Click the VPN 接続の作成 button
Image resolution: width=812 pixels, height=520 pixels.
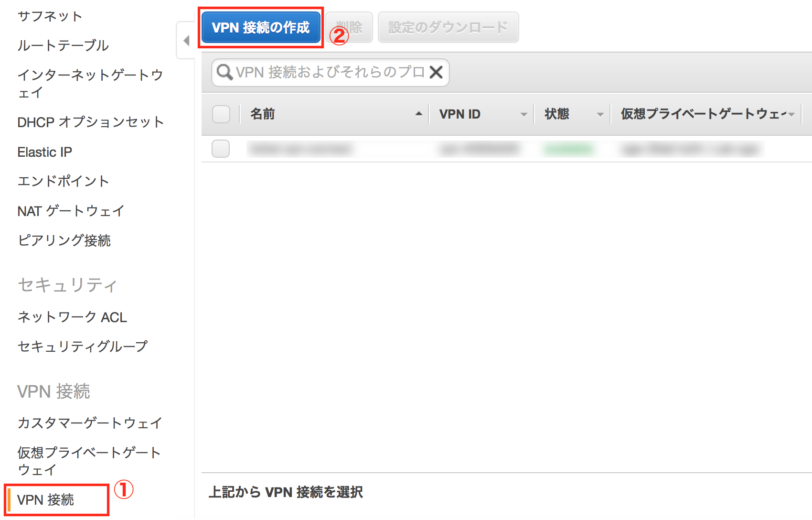pos(261,28)
